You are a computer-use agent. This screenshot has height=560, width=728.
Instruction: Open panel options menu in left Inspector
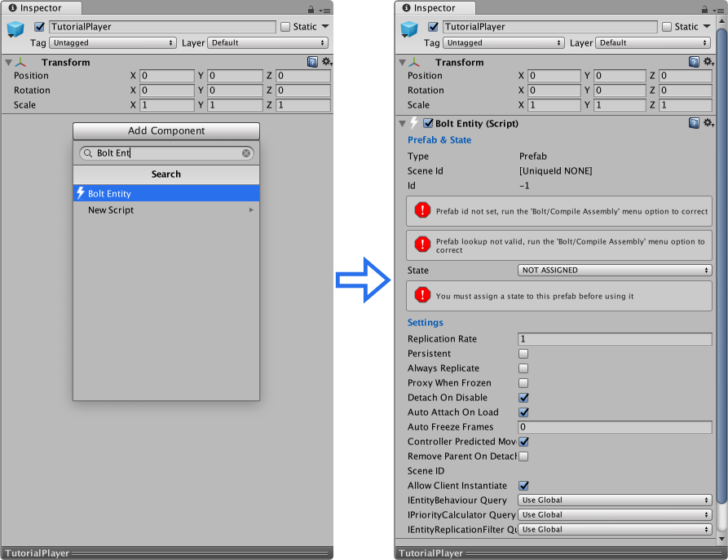point(325,11)
